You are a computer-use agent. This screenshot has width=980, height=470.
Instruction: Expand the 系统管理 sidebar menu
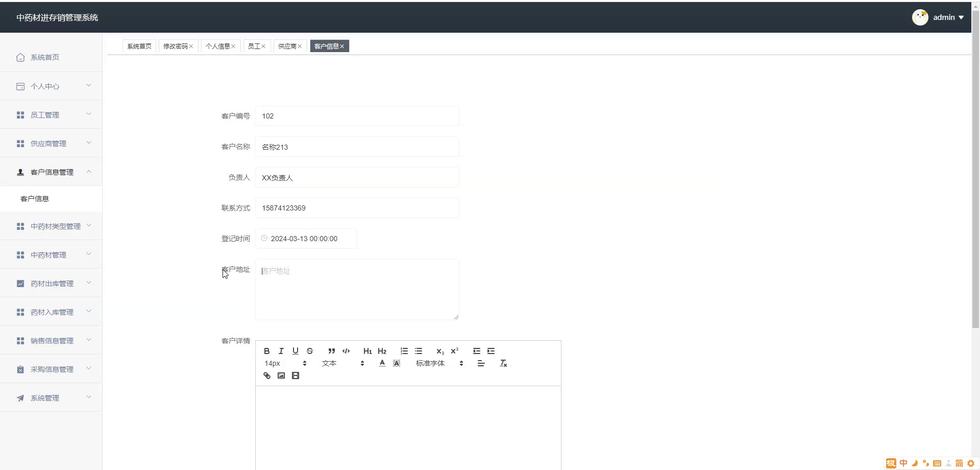51,398
